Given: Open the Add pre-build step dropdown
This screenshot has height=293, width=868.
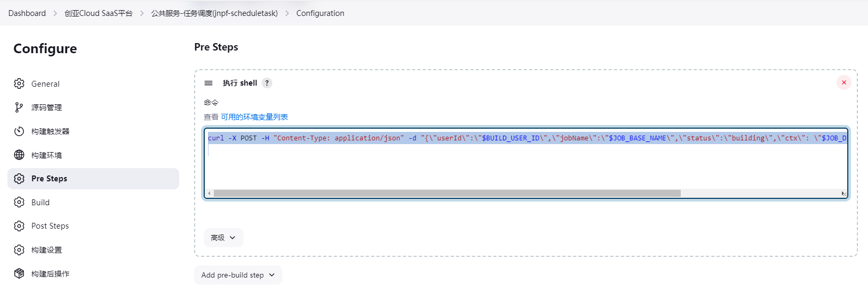Looking at the screenshot, I should coord(238,275).
